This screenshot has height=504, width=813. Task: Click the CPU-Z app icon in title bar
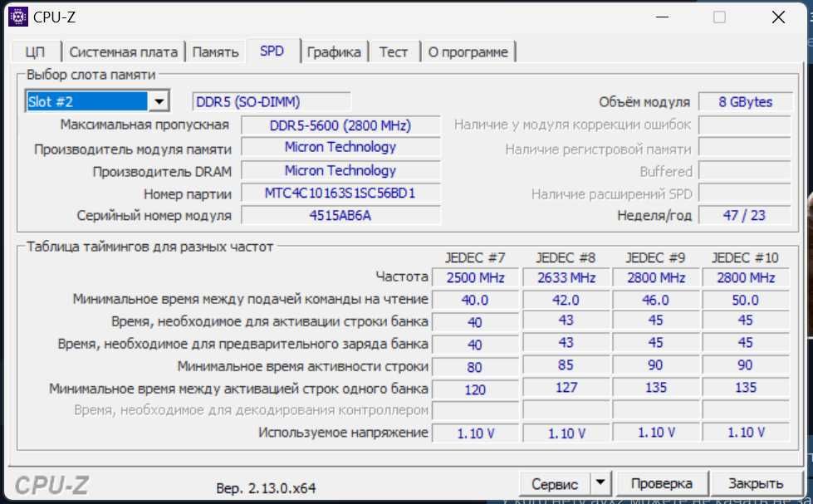point(18,17)
